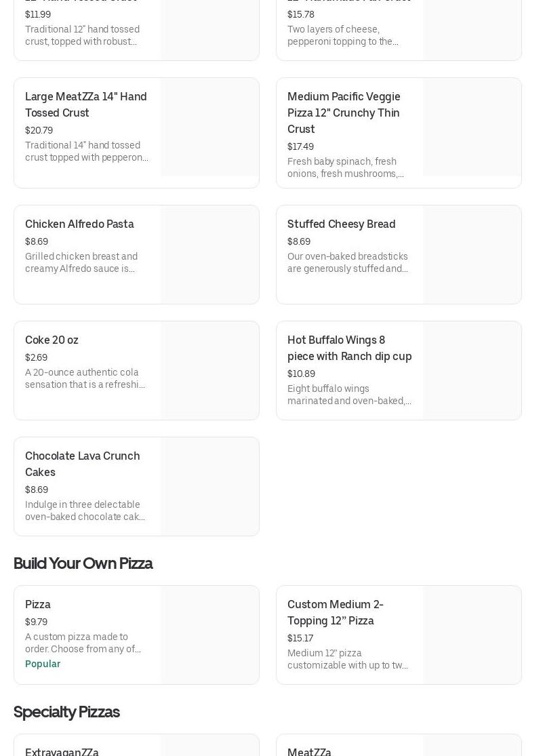Click the Specialty Pizzas section heading
The image size is (545, 756).
[66, 712]
